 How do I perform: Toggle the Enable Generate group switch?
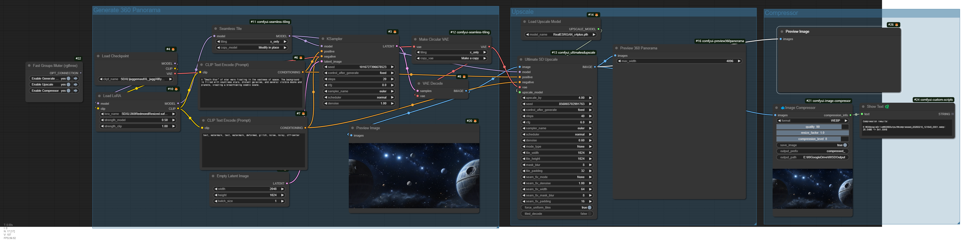(x=69, y=78)
